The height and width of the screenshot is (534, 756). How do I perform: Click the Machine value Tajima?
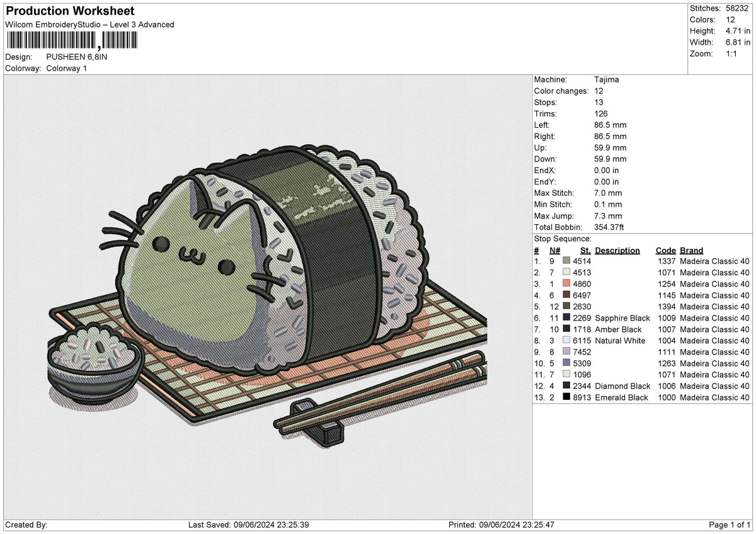607,80
